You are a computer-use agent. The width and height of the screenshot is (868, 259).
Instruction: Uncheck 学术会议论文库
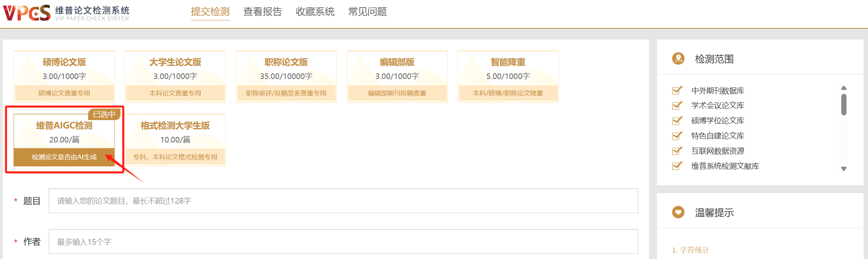(x=677, y=105)
